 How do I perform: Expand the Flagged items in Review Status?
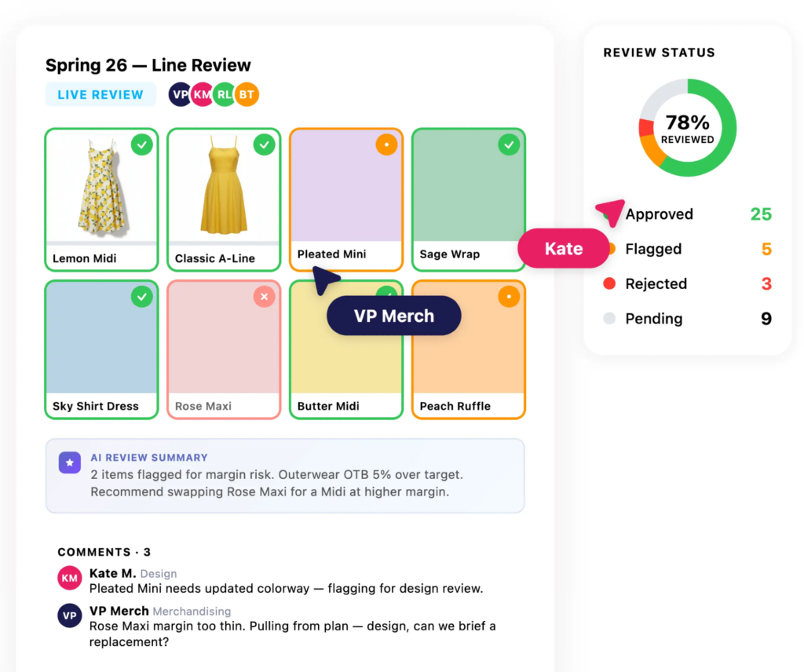(x=654, y=249)
